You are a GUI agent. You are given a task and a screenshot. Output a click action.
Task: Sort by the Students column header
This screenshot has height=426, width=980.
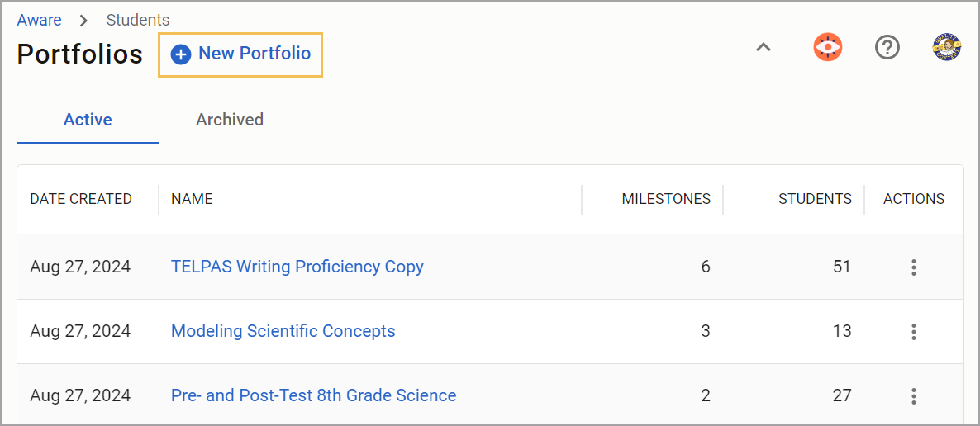point(815,199)
